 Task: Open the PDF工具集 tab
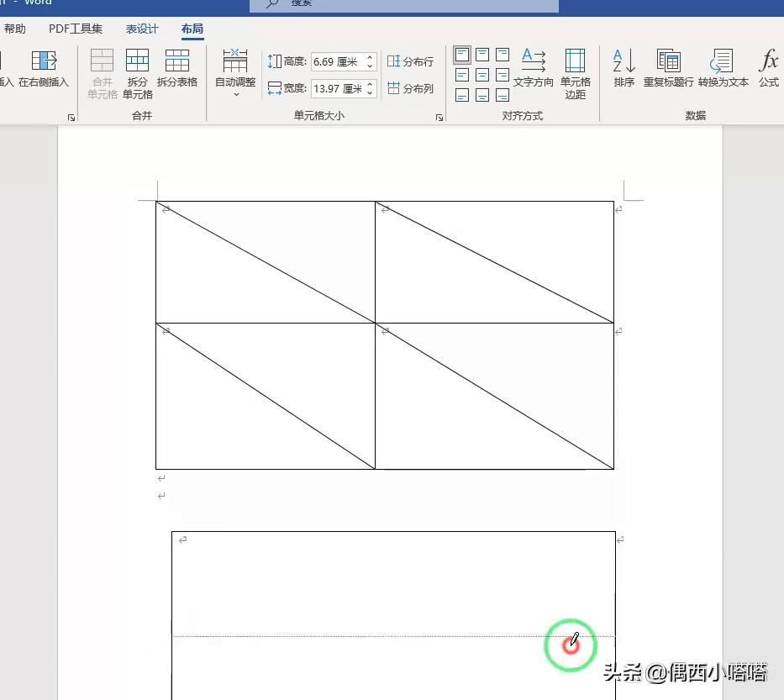(x=76, y=28)
